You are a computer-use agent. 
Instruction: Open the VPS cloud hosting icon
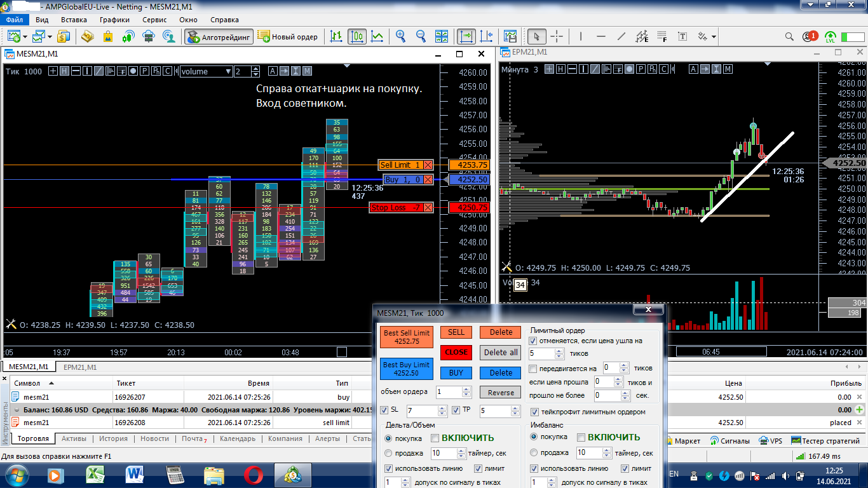click(x=149, y=37)
